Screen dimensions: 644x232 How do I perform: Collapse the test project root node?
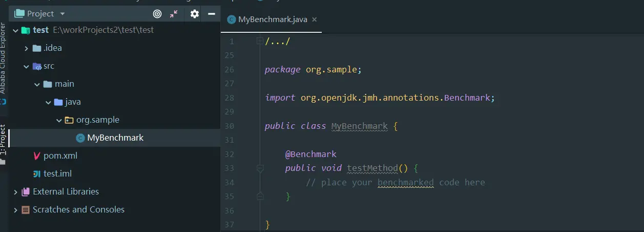point(15,30)
